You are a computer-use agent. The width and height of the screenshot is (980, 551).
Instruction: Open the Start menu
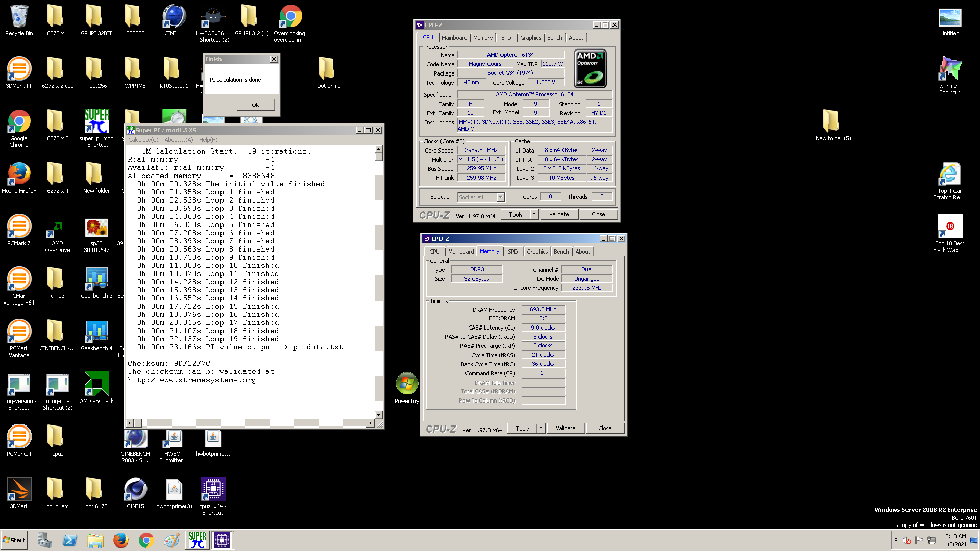(14, 540)
